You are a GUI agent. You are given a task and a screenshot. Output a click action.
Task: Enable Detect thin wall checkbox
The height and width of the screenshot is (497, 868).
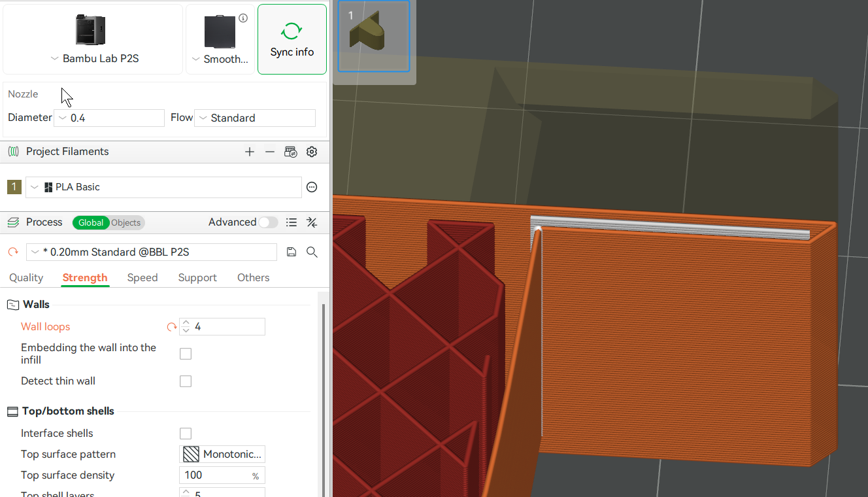click(186, 381)
